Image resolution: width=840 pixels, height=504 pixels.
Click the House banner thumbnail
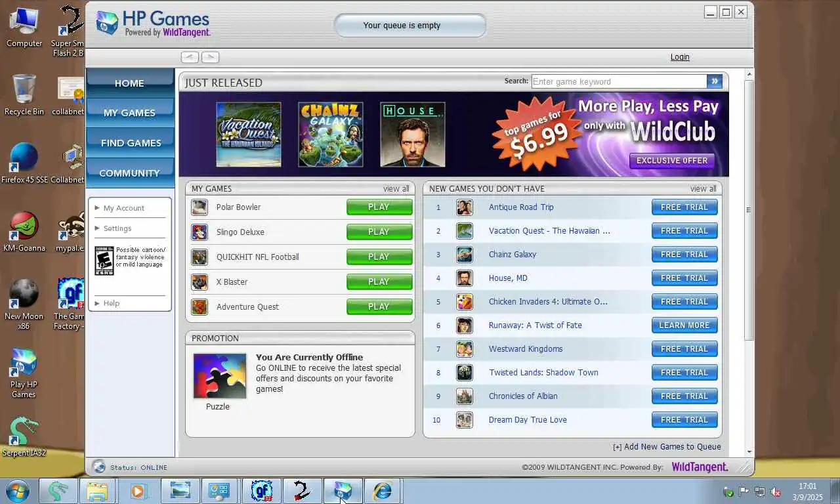[413, 135]
